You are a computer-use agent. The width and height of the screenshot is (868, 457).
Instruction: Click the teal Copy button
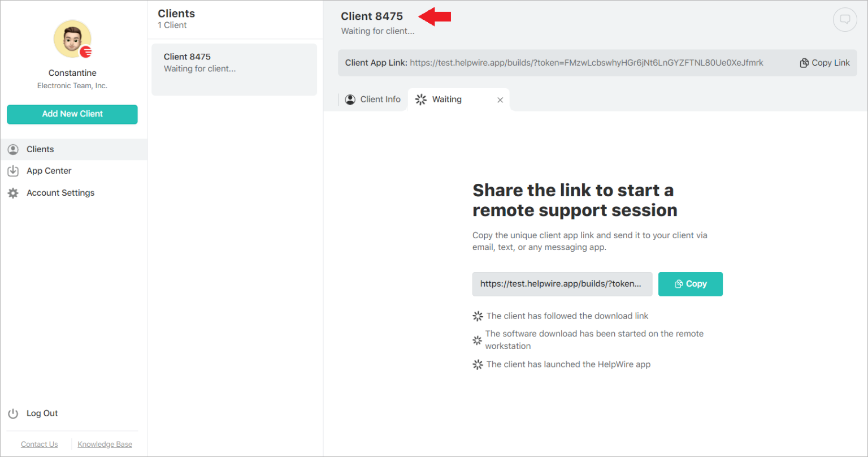690,284
